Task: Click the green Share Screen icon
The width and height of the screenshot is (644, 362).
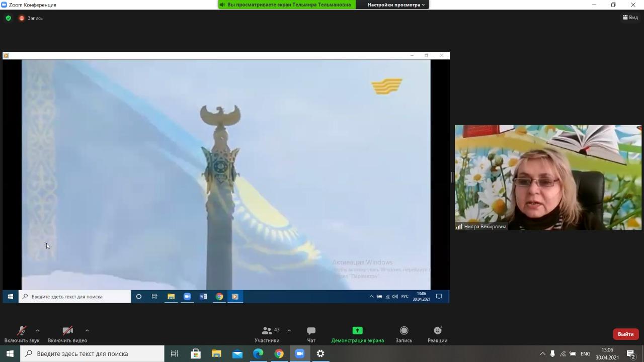Action: click(357, 330)
